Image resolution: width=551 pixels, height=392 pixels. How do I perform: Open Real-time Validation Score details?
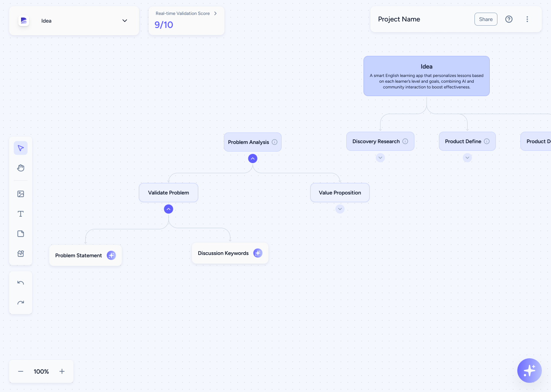215,13
